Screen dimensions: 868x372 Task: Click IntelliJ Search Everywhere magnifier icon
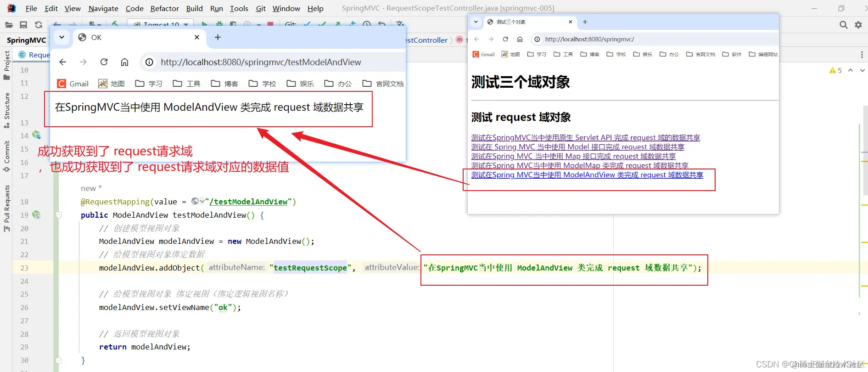point(843,25)
